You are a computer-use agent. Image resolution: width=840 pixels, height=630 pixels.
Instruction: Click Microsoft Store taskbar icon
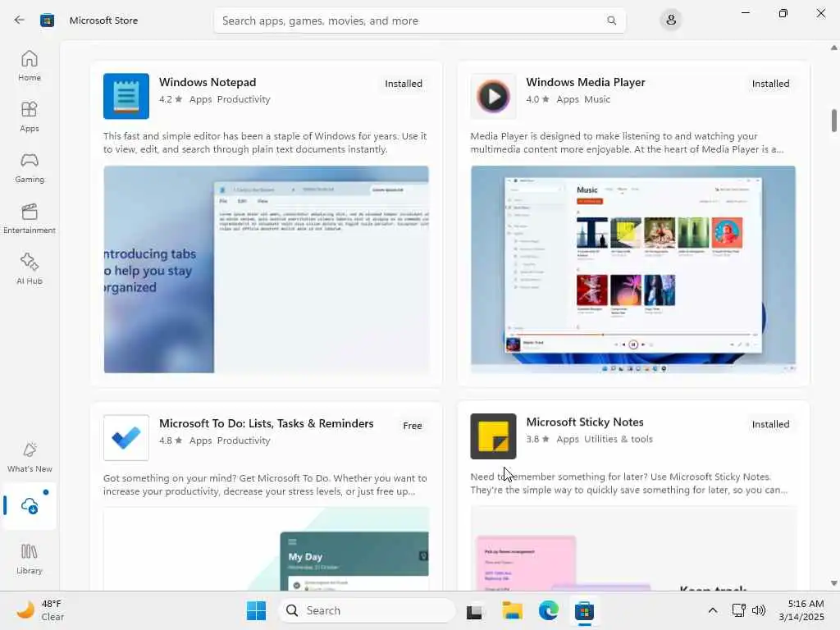(x=584, y=610)
